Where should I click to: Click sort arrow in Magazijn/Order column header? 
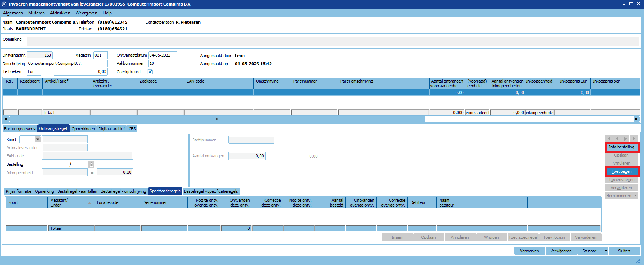[89, 203]
